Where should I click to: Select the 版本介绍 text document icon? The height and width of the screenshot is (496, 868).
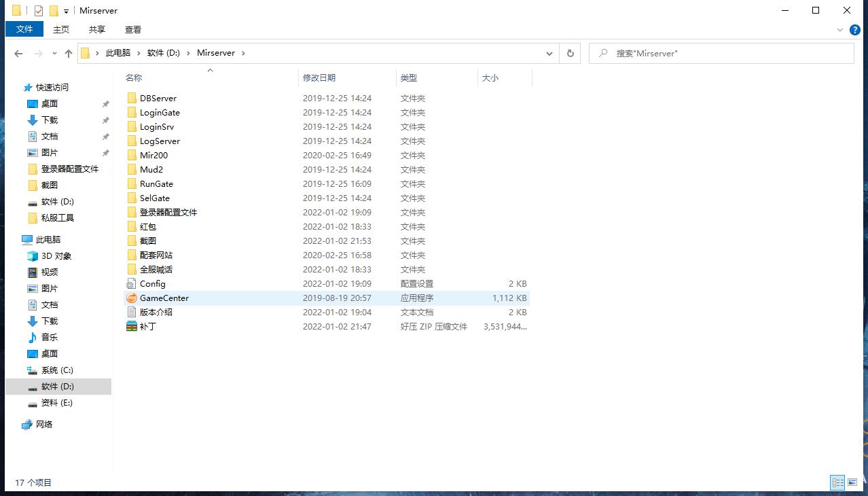132,312
